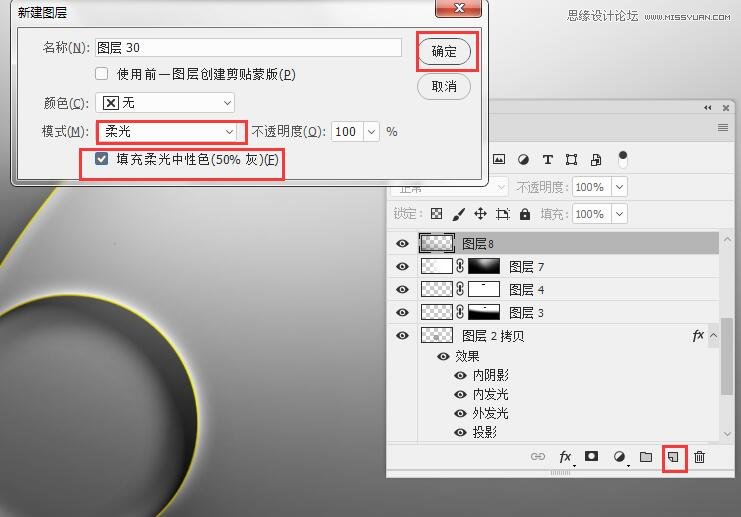Screen dimensions: 741x517
Task: Click the add layer mask icon
Action: pos(591,456)
